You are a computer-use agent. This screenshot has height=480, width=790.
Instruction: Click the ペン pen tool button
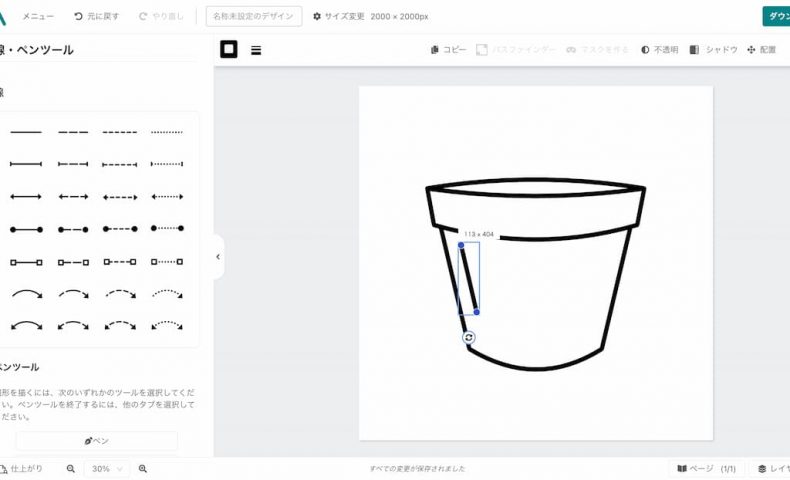[x=96, y=441]
